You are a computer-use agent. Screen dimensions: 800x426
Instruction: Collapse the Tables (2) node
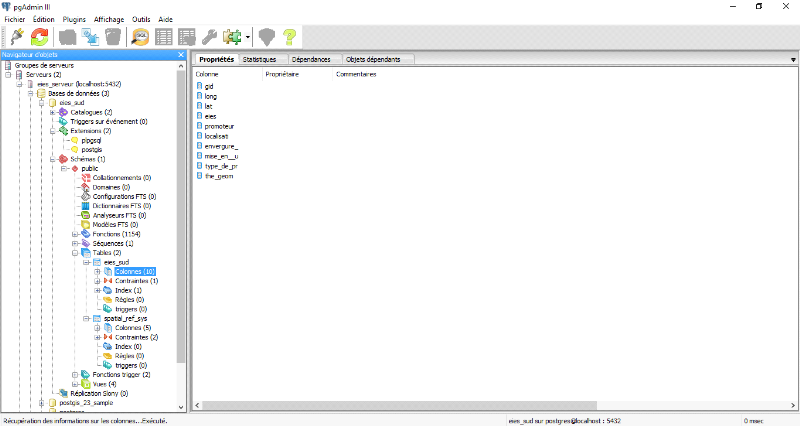coord(75,253)
